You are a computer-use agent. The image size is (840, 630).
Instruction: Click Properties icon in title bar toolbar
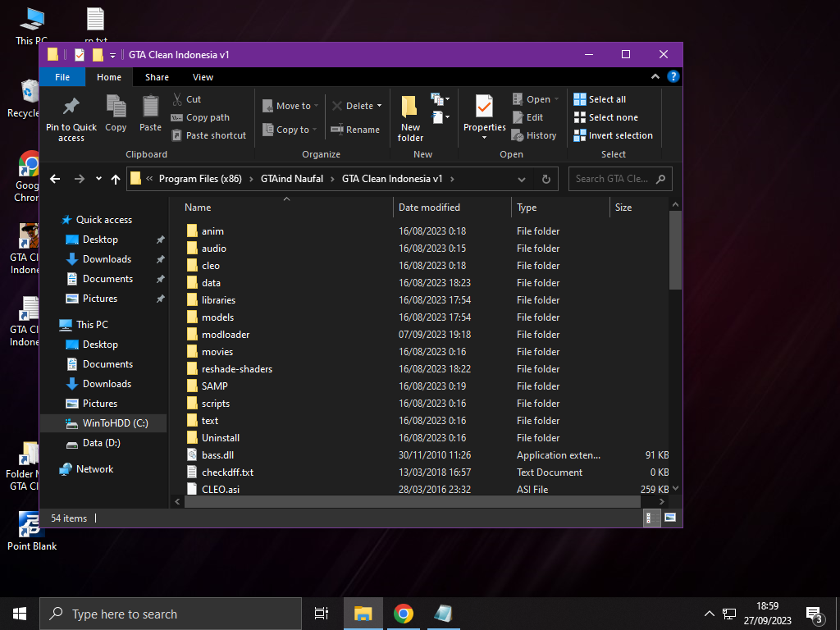coord(80,55)
